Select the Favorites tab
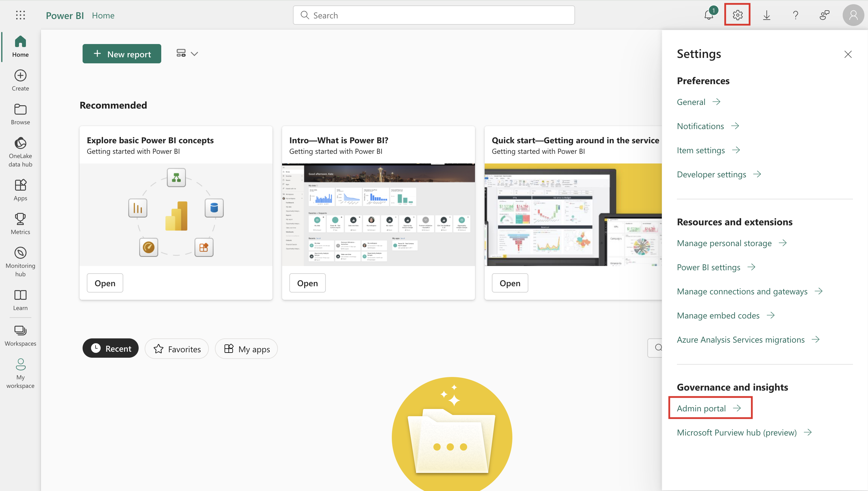The image size is (868, 491). (x=177, y=349)
